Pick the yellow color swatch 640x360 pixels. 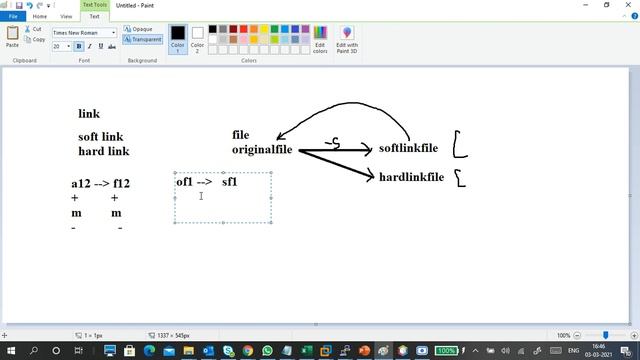(x=264, y=29)
